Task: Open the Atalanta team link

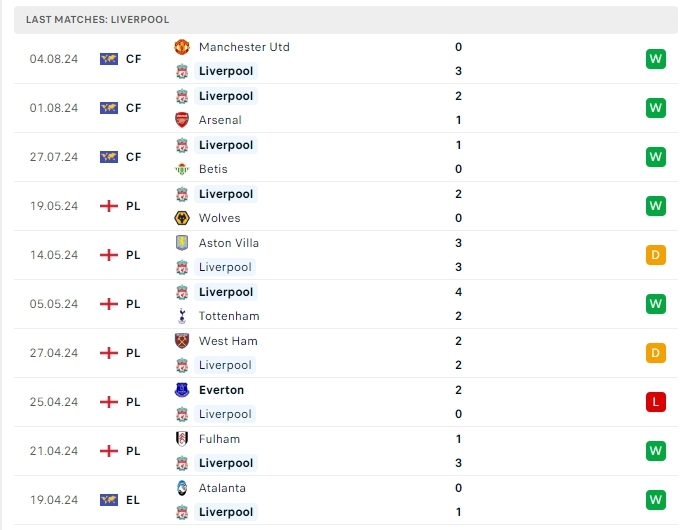Action: coord(222,488)
